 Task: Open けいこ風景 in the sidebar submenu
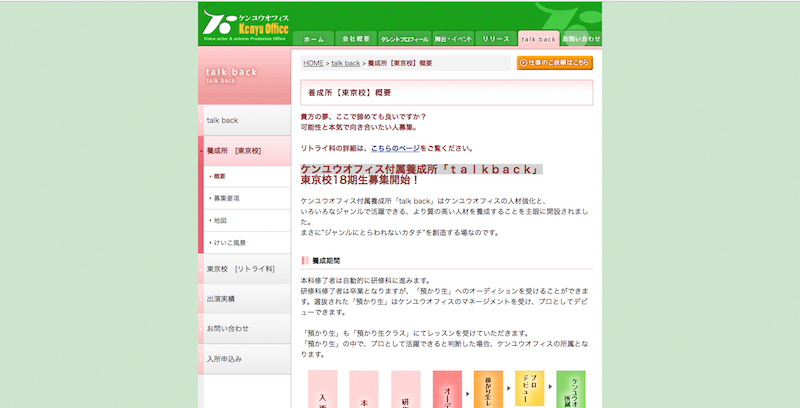[x=229, y=242]
